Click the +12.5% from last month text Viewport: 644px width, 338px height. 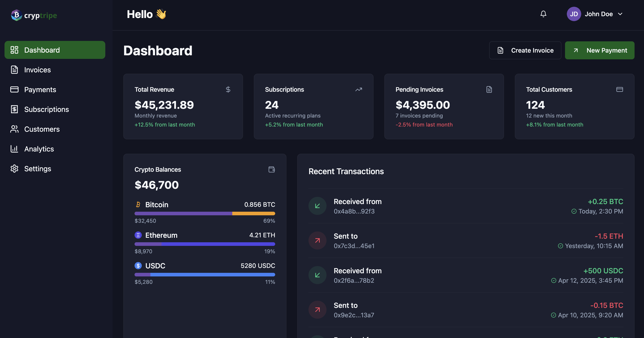[165, 125]
